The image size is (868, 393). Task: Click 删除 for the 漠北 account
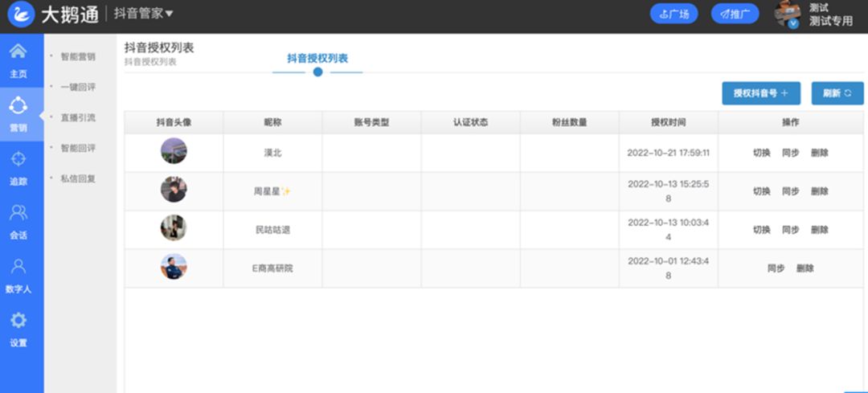click(820, 153)
